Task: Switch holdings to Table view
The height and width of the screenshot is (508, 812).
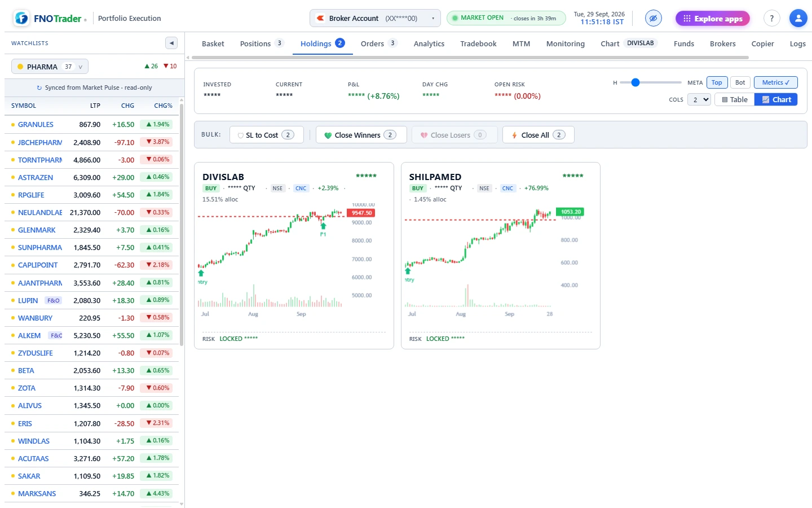Action: (735, 100)
